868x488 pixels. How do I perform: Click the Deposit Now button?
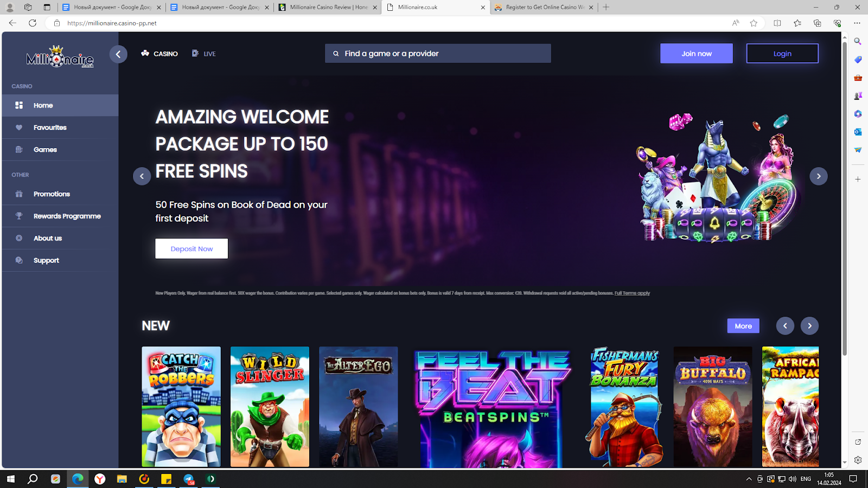click(192, 248)
